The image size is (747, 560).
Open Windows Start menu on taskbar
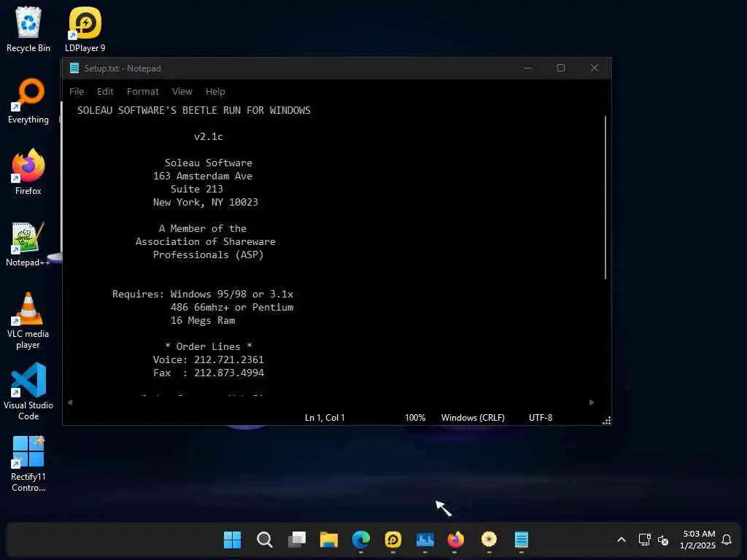click(232, 540)
